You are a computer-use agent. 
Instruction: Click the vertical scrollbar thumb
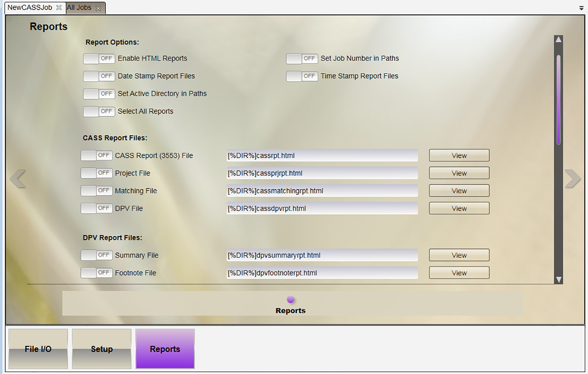(559, 100)
